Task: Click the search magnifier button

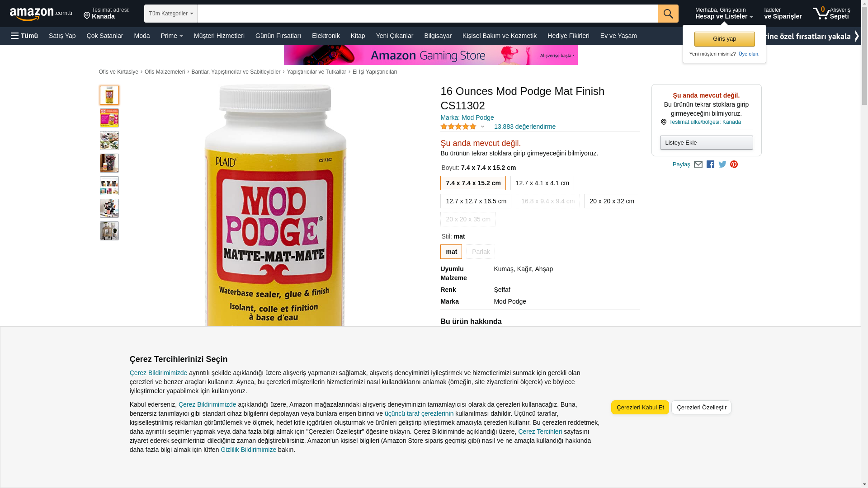Action: point(668,14)
